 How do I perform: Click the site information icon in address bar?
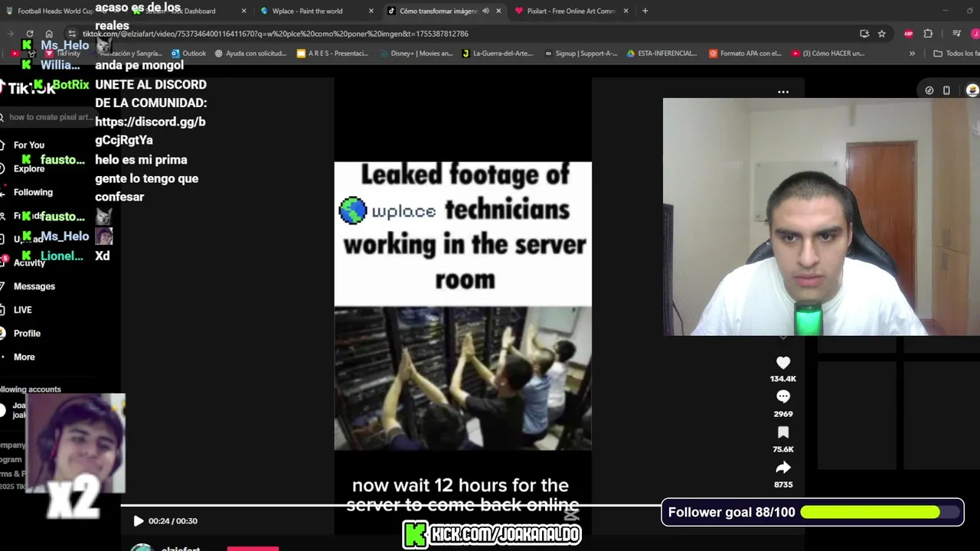(x=71, y=34)
